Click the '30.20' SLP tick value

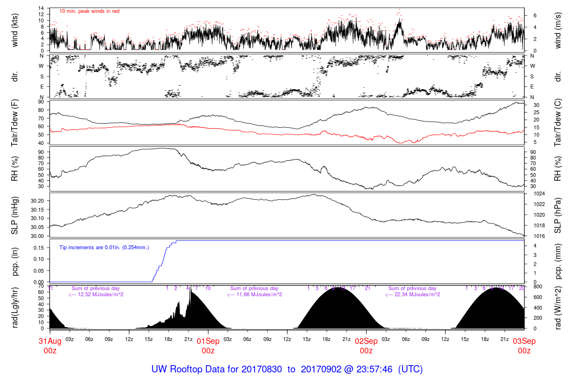coord(38,201)
